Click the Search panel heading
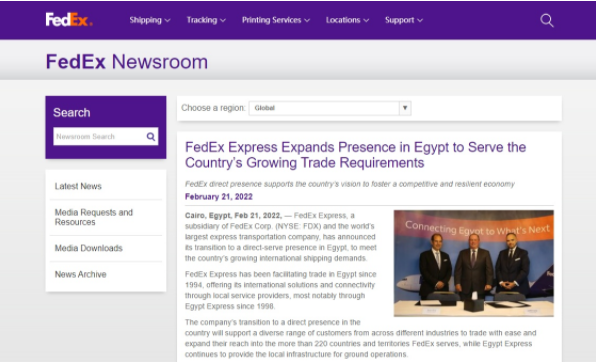Viewport: 596px width, 363px height. [72, 113]
